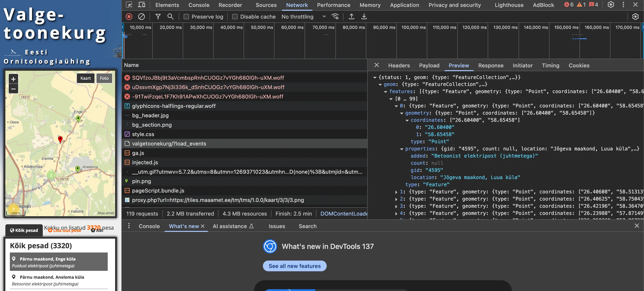The height and width of the screenshot is (291, 644).
Task: Toggle device toolbar icon
Action: pos(142,5)
